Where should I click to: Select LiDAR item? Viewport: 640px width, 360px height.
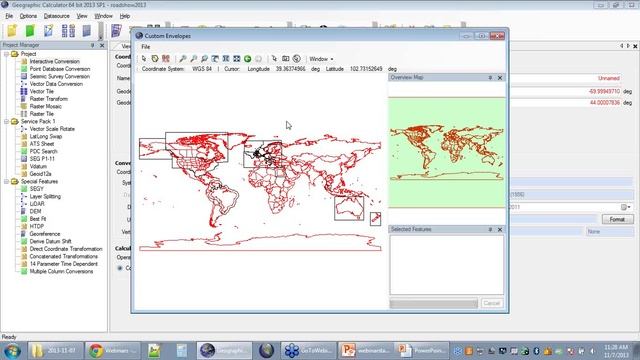coord(37,204)
